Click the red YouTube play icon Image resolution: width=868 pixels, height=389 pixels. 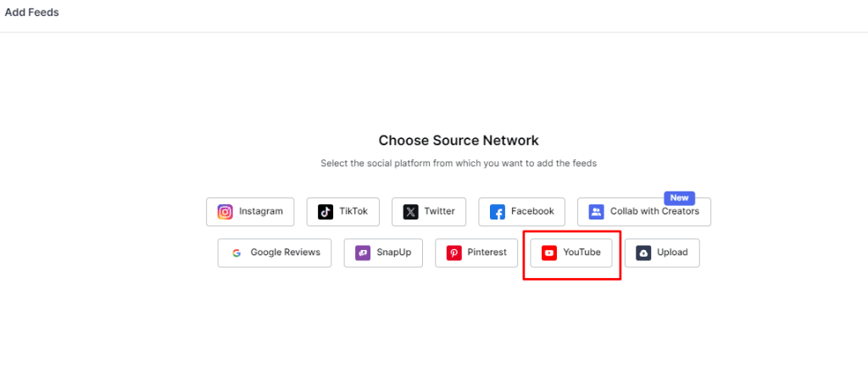coord(549,253)
